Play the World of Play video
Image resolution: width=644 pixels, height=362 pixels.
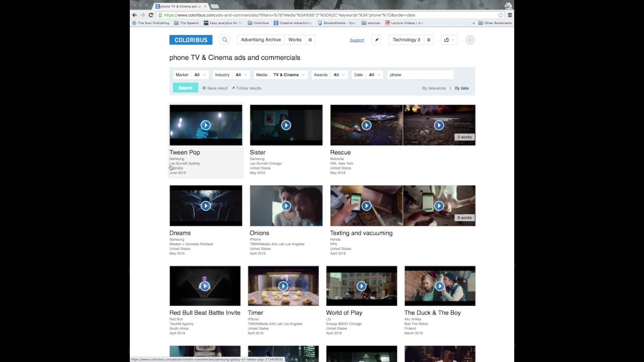tap(361, 286)
